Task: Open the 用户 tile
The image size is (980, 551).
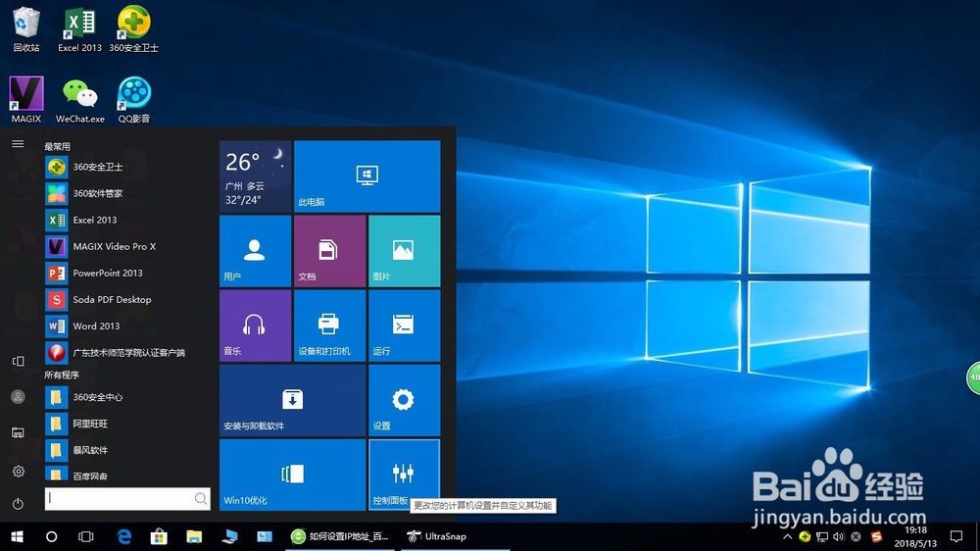Action: 256,251
